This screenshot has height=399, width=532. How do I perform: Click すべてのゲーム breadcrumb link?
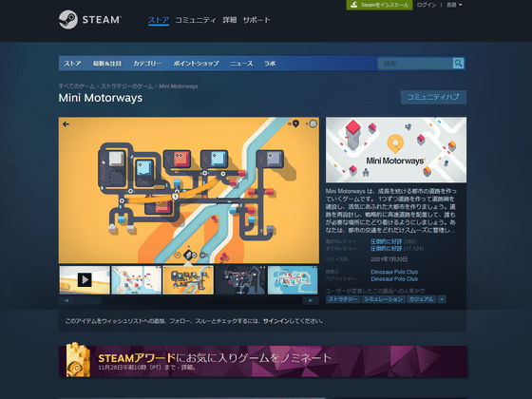pyautogui.click(x=77, y=86)
